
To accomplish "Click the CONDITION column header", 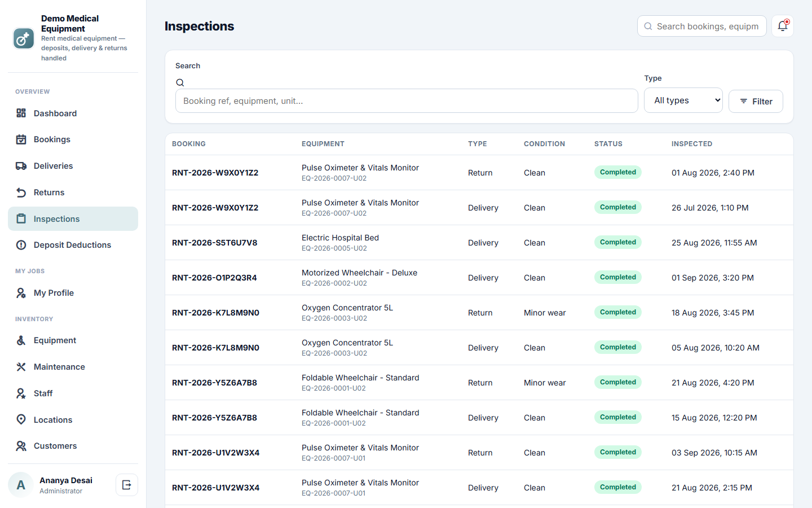I will pos(544,144).
